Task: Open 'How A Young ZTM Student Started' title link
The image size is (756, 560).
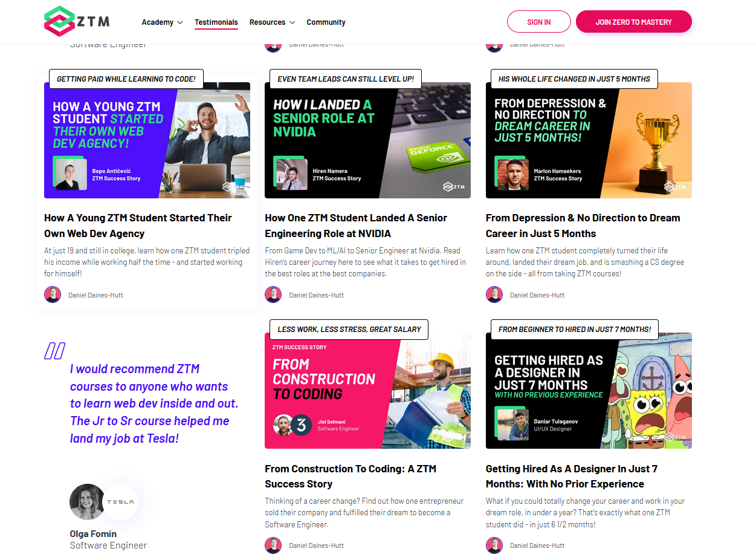Action: [138, 226]
